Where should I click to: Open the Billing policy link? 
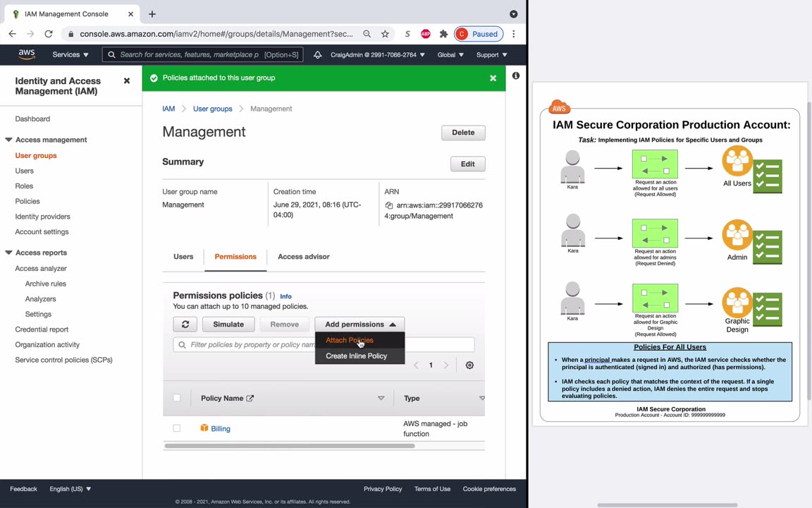221,429
